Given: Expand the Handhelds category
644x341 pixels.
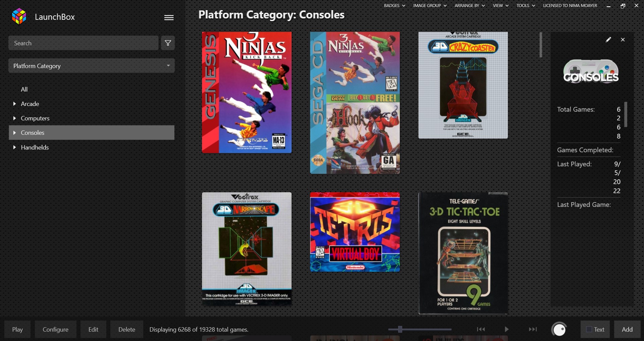Looking at the screenshot, I should [14, 148].
